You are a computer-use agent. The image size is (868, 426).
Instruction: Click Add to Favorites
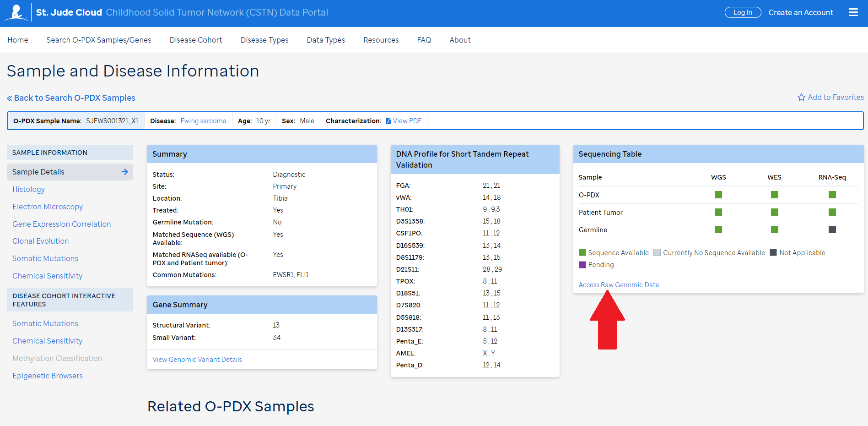[830, 97]
